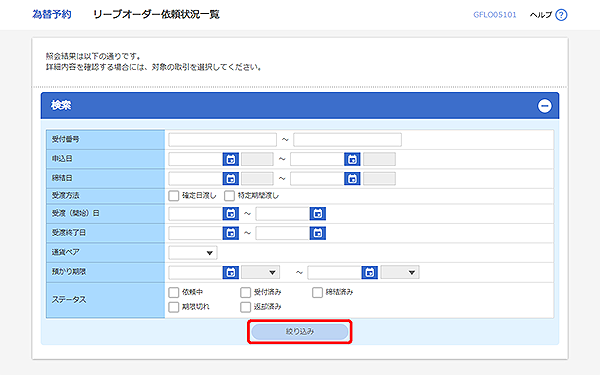Click the 預かり期限 end date field
This screenshot has width=600, height=375.
pyautogui.click(x=335, y=272)
